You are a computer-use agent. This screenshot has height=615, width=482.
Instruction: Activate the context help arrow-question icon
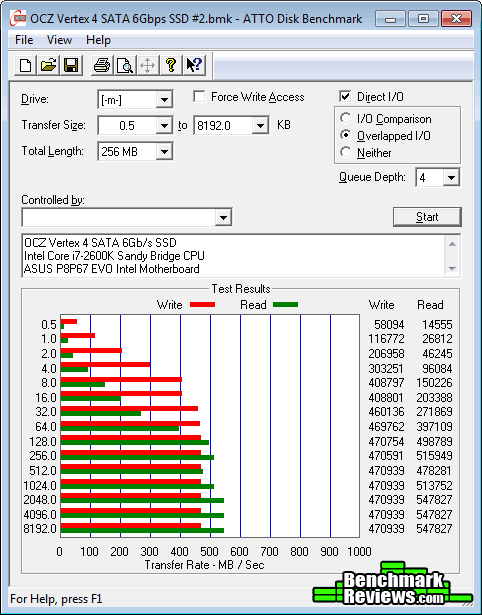pos(194,65)
